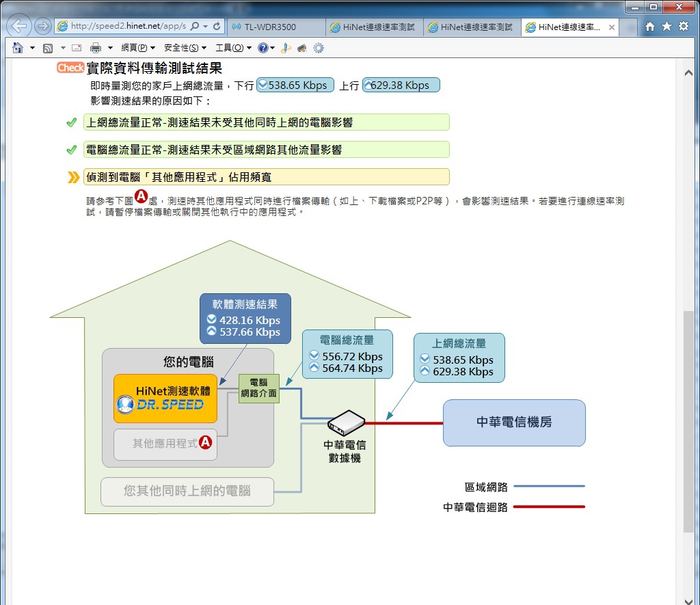This screenshot has width=700, height=605.
Task: Click the scrollbar down arrow
Action: click(x=688, y=600)
